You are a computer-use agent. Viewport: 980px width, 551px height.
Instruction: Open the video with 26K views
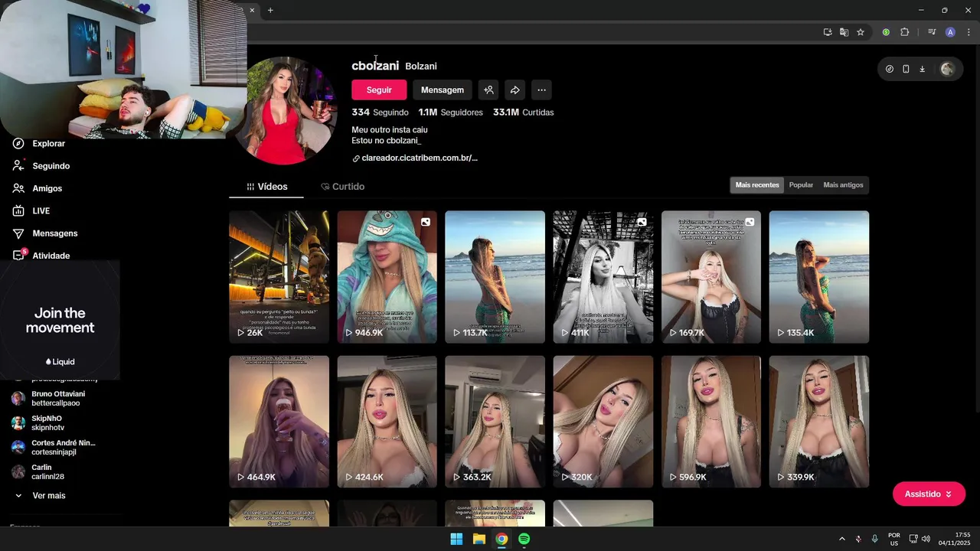click(279, 277)
